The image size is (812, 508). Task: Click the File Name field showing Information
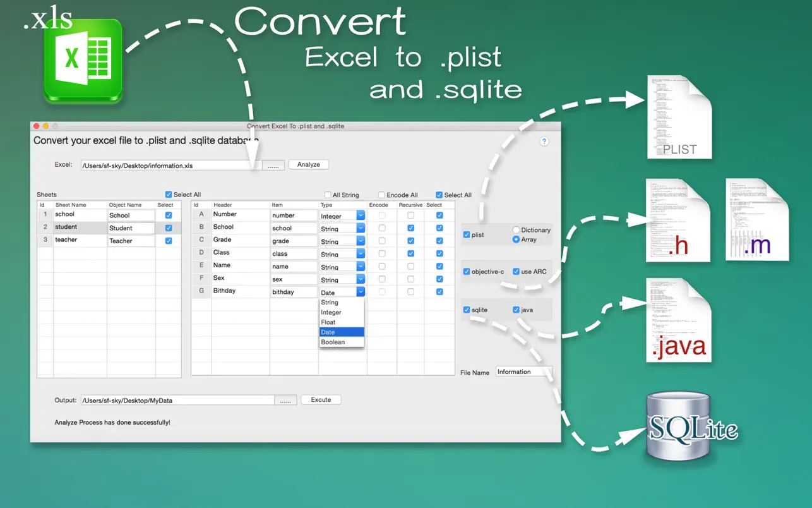[x=524, y=372]
